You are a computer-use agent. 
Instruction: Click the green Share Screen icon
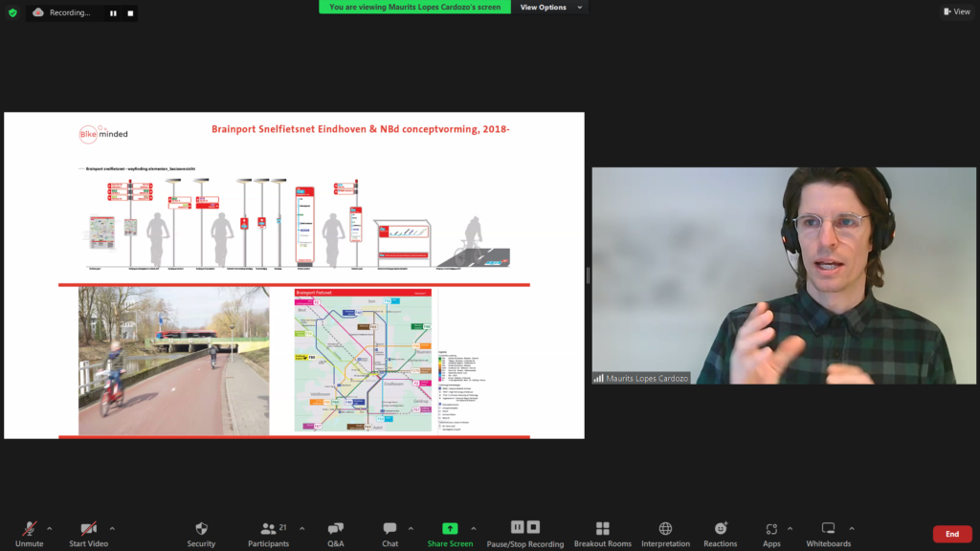(450, 529)
